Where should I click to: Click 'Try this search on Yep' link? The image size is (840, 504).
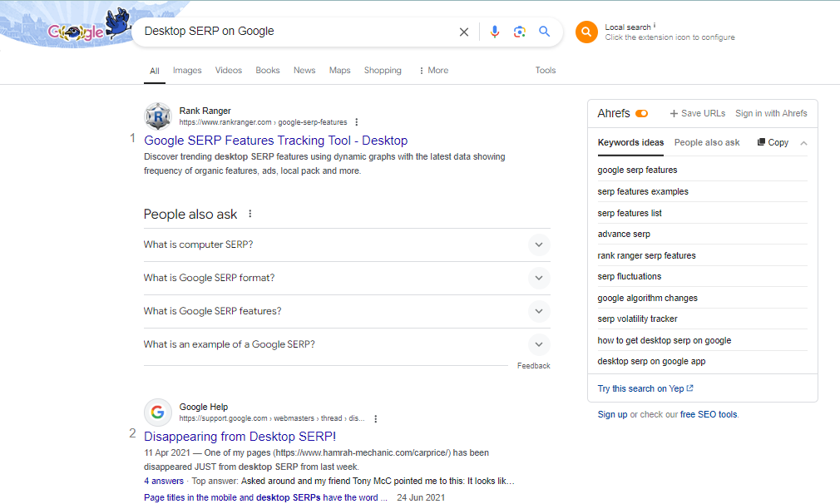[x=645, y=389]
